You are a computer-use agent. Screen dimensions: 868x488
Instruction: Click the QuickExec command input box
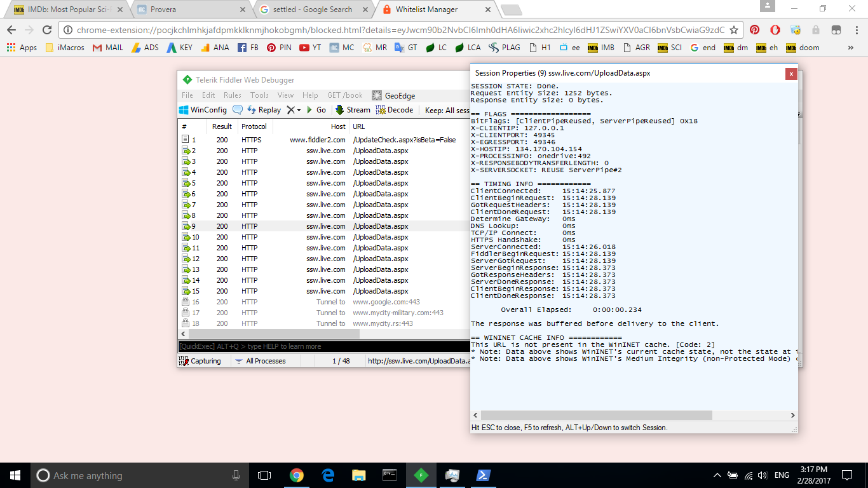tap(324, 346)
